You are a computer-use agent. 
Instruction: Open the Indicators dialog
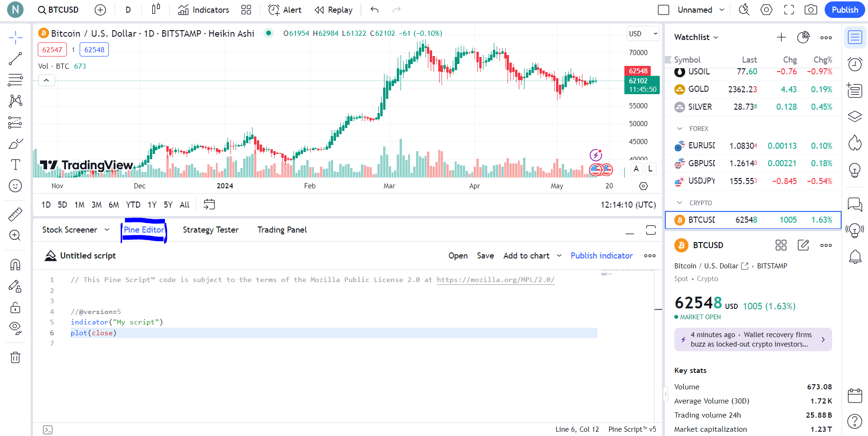[x=204, y=10]
